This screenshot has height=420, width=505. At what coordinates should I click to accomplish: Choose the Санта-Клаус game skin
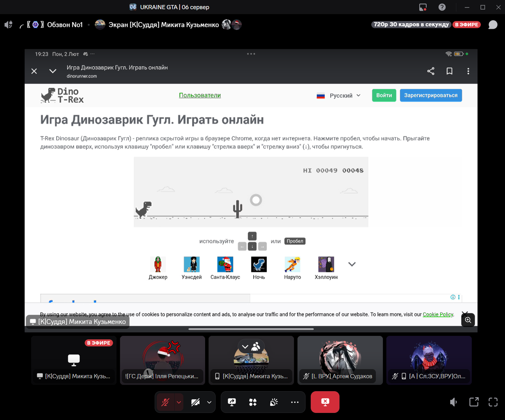225,268
